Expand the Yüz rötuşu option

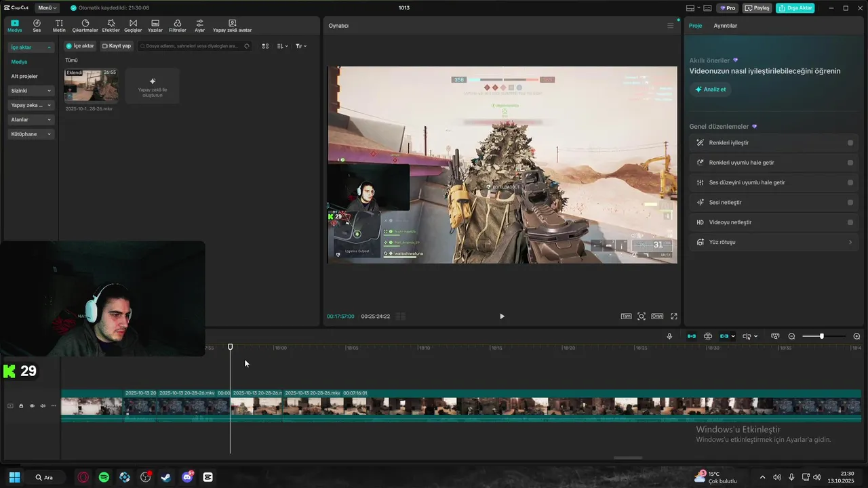coord(774,242)
